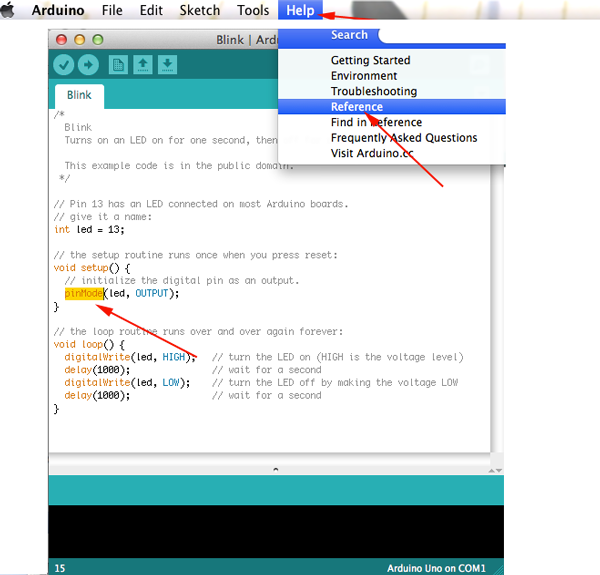Click OUTPUT constant in the pinMode line
Screen dimensions: 600x575
pyautogui.click(x=152, y=293)
